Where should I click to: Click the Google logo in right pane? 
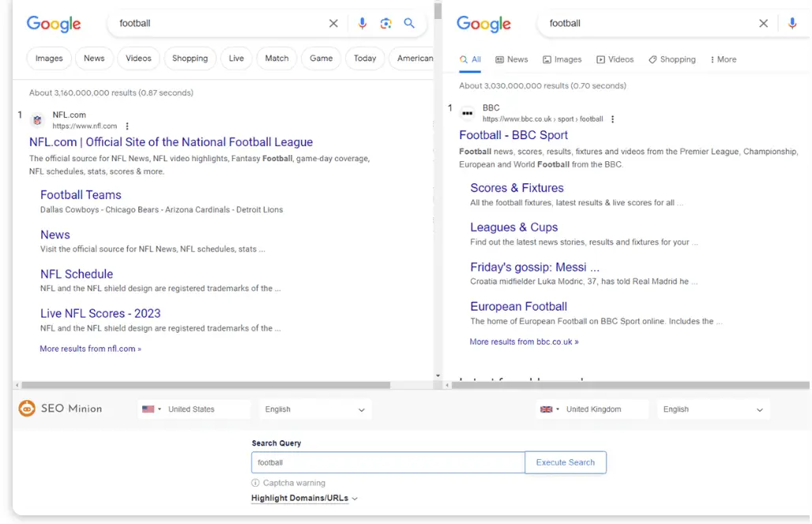[483, 24]
